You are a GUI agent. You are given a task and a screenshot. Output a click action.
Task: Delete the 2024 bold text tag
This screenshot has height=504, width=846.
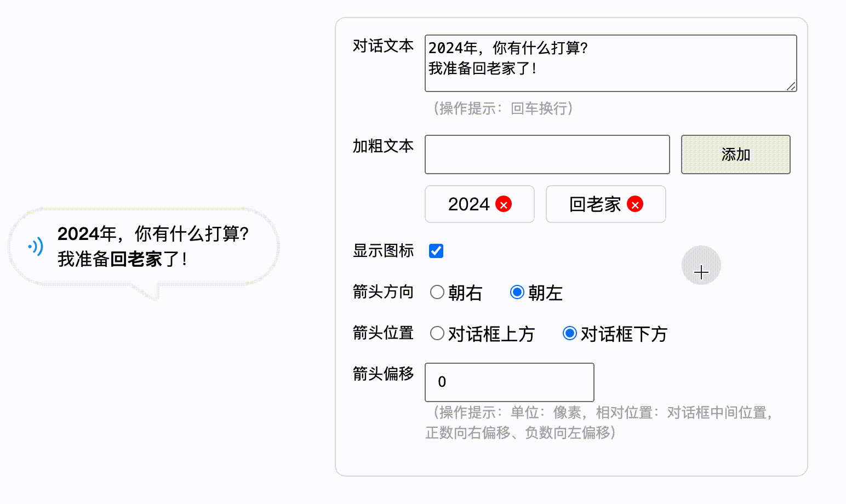point(504,204)
